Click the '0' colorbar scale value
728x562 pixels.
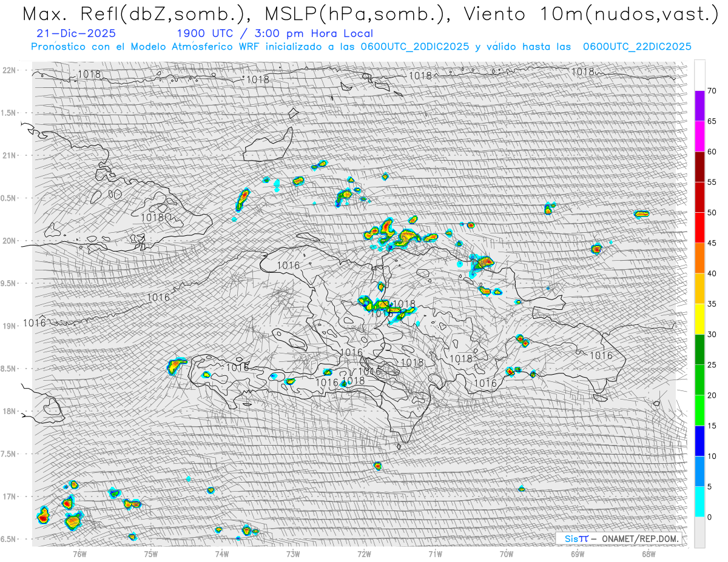[x=710, y=517]
